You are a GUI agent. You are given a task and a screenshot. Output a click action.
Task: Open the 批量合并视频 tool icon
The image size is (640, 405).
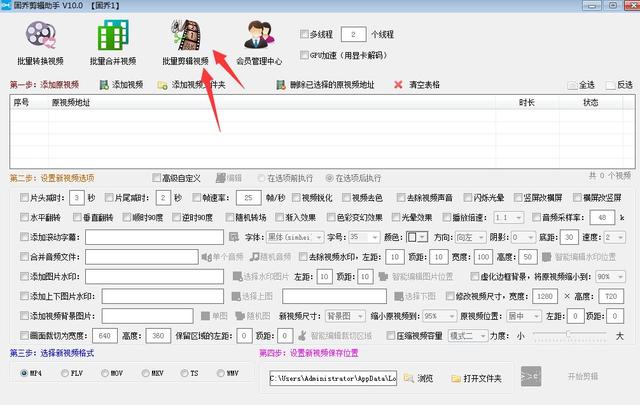point(113,35)
